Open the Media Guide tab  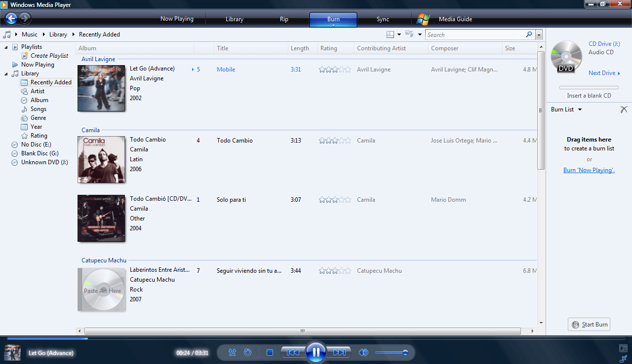(455, 19)
